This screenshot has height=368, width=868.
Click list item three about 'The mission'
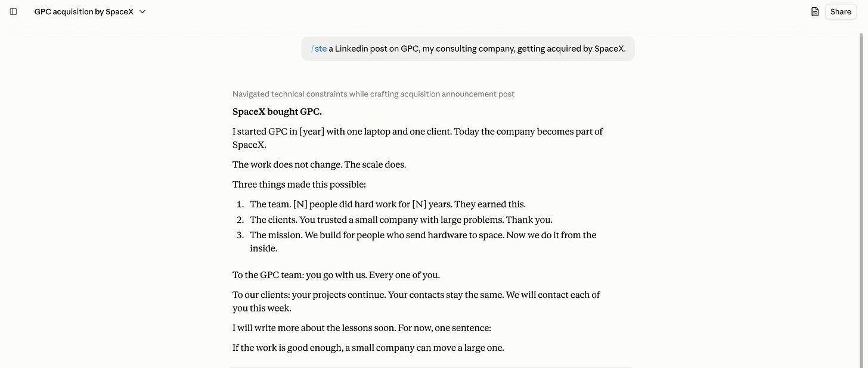pos(423,242)
